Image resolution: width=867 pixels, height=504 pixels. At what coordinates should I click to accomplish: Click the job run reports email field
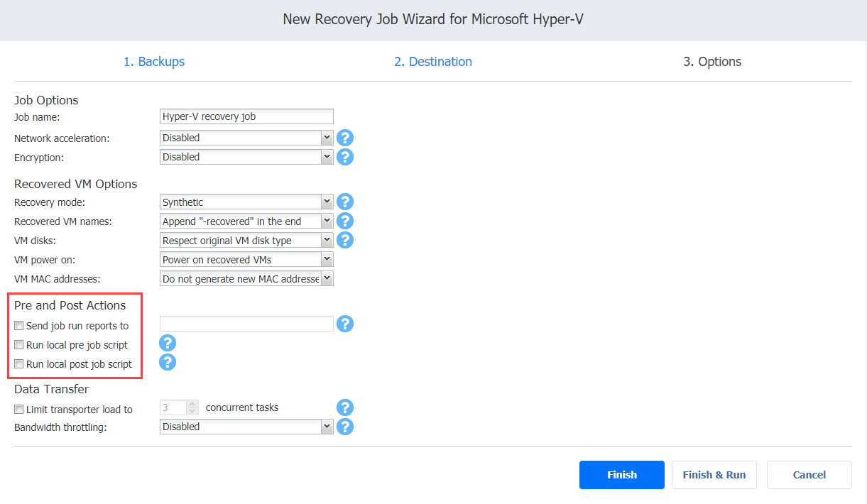coord(246,324)
